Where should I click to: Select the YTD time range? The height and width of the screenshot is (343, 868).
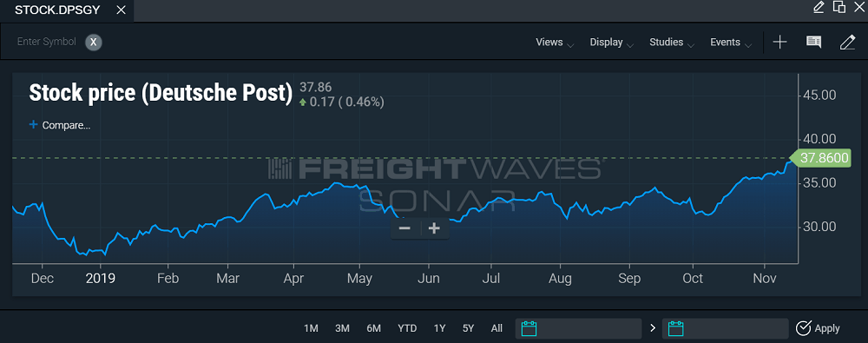(x=407, y=328)
